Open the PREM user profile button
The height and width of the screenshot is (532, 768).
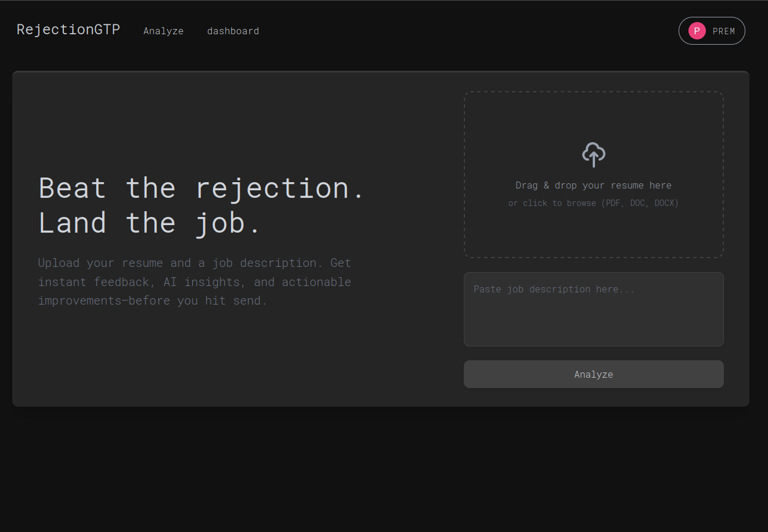point(712,31)
